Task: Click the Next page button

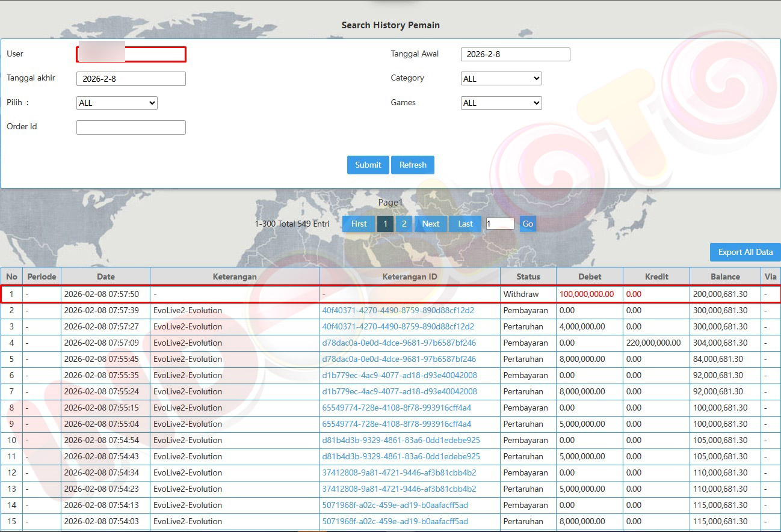Action: pyautogui.click(x=431, y=224)
